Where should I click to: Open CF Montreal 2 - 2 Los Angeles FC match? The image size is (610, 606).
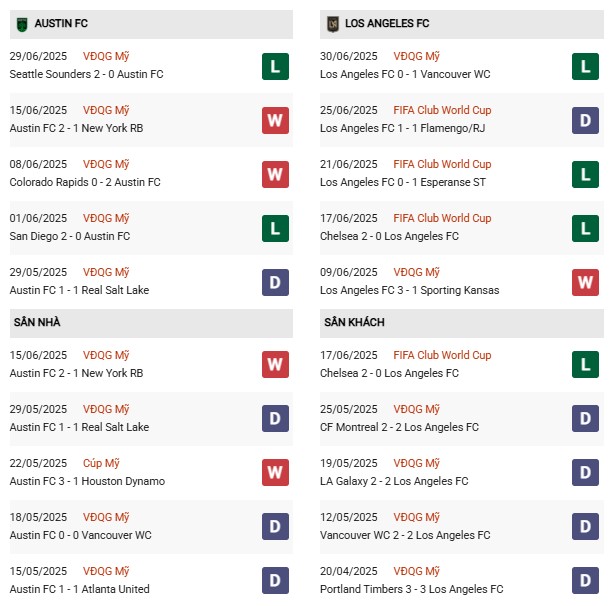(399, 427)
